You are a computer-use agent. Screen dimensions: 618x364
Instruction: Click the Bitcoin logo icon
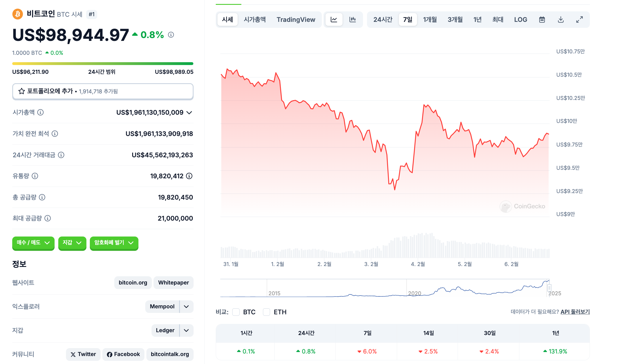[x=18, y=14]
